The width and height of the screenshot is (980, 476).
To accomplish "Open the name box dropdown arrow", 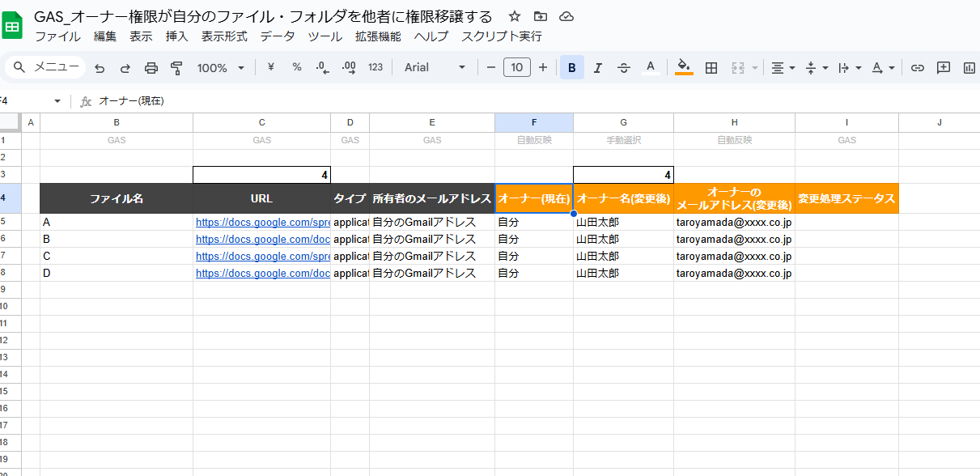I will click(x=57, y=101).
